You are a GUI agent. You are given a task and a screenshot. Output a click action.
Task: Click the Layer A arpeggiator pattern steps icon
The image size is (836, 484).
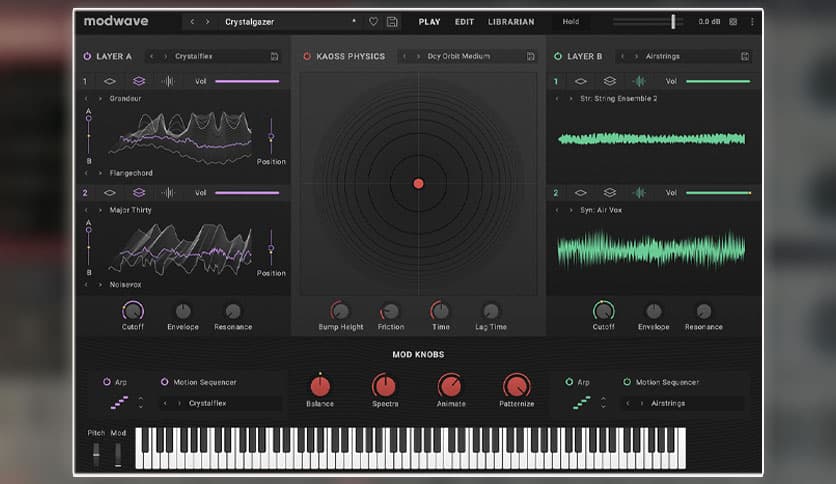point(119,402)
